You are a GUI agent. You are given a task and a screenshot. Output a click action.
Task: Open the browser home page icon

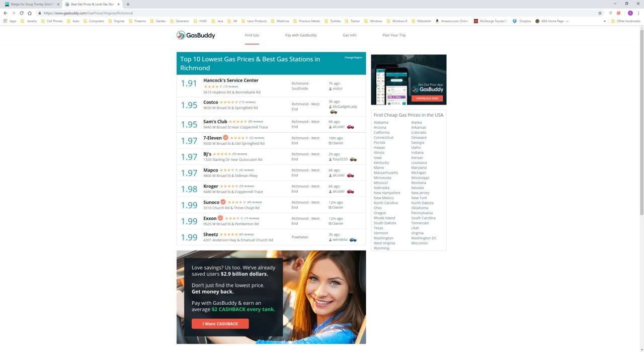point(30,13)
